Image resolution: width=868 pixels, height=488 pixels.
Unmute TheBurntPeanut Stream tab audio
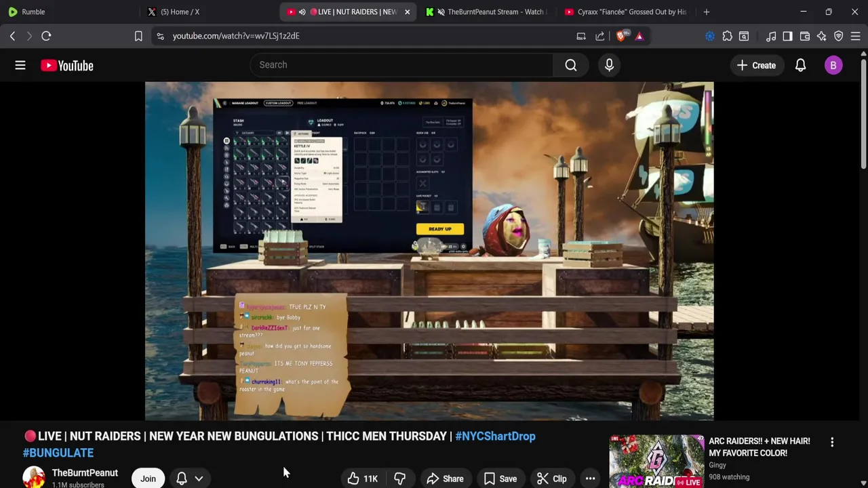tap(441, 12)
